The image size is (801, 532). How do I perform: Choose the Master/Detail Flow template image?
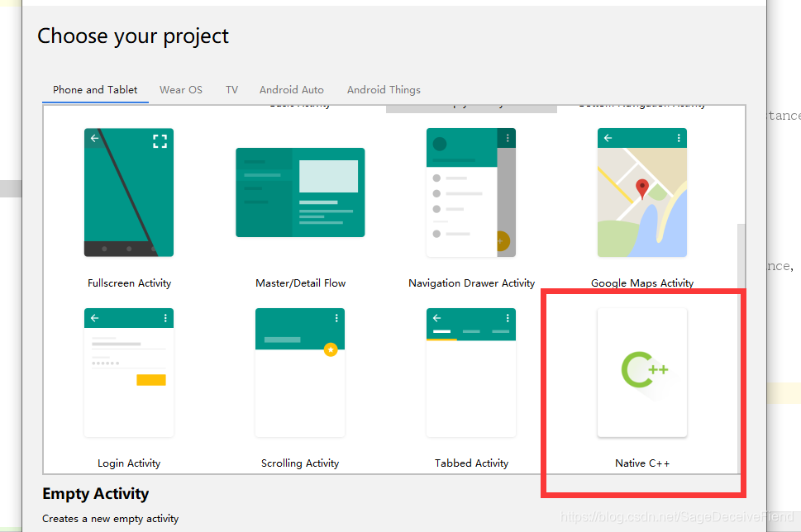[x=300, y=192]
